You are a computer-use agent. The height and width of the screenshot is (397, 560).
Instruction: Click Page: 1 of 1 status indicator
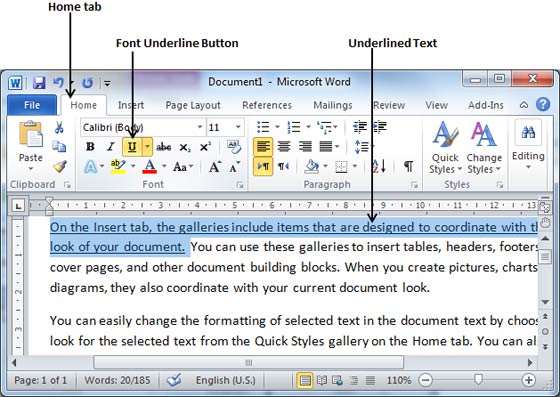click(40, 380)
